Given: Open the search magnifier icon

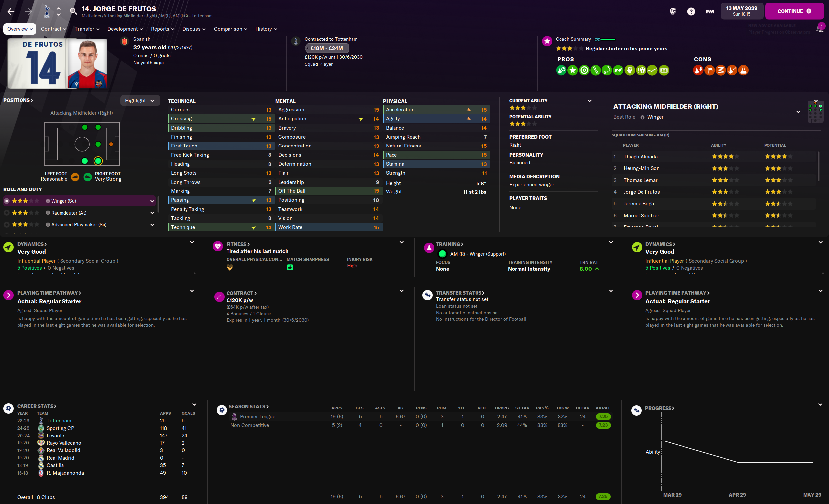Looking at the screenshot, I should pos(73,11).
